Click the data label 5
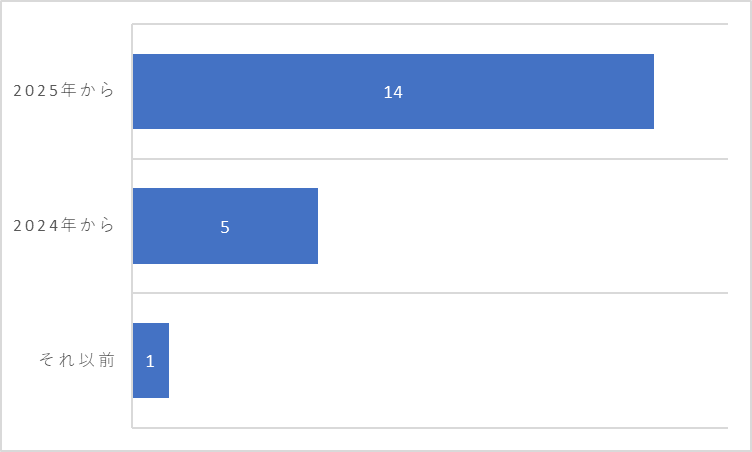 pyautogui.click(x=225, y=227)
